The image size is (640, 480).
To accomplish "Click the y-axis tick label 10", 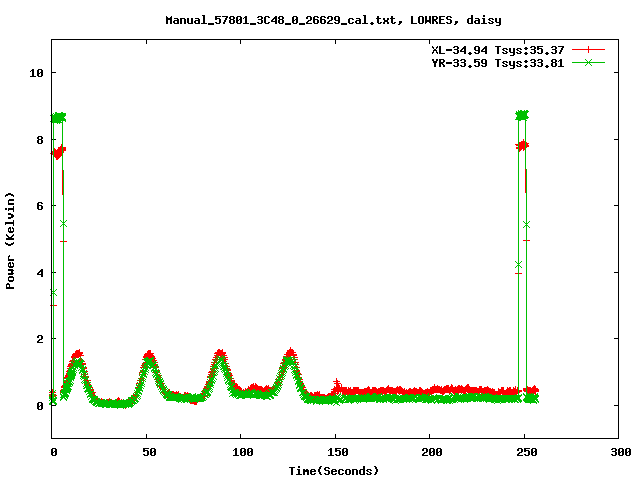I will pyautogui.click(x=36, y=73).
